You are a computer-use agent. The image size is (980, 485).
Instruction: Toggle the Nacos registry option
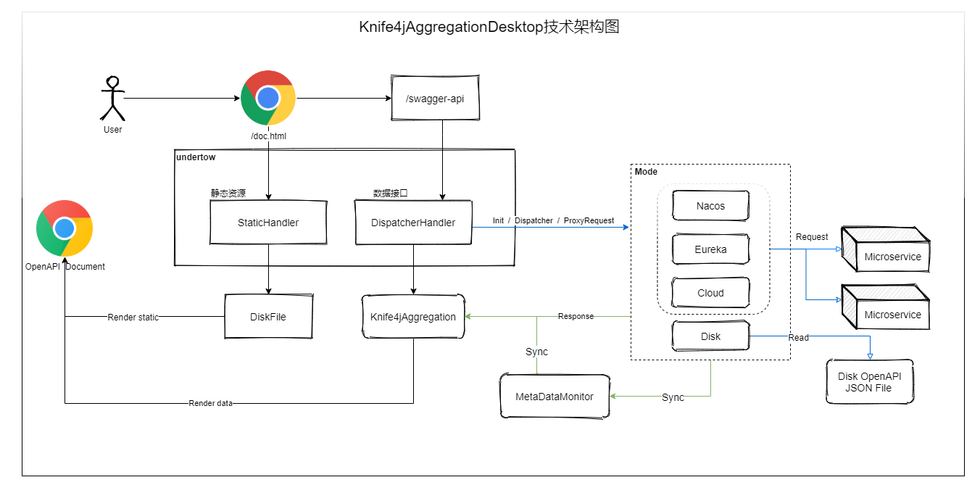coord(710,205)
